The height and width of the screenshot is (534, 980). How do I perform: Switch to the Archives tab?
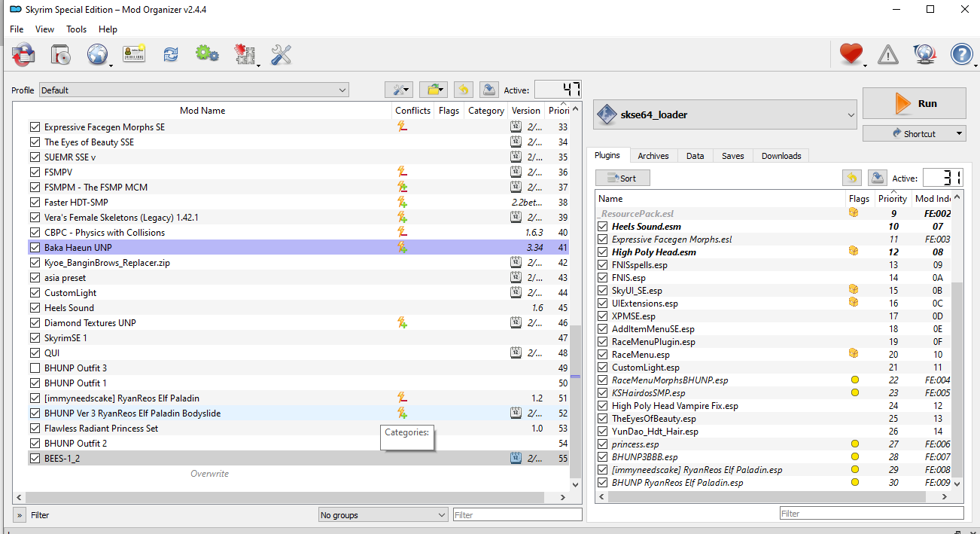click(x=653, y=156)
